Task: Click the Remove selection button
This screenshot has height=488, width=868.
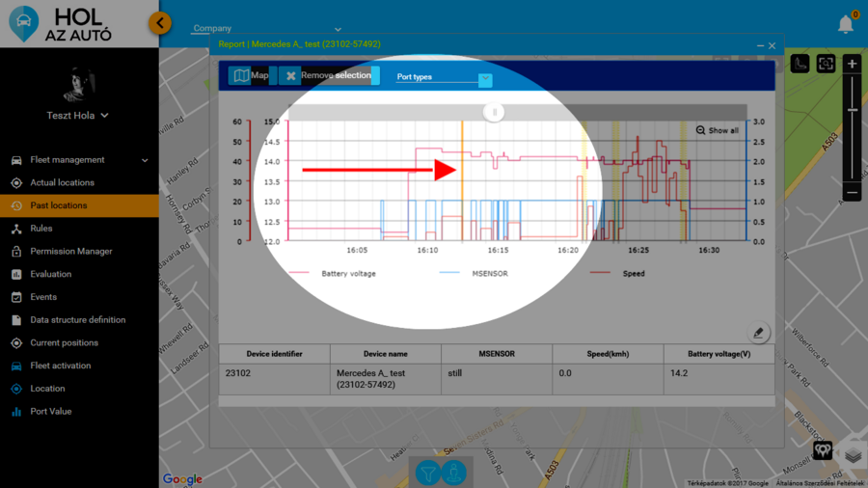Action: pyautogui.click(x=326, y=76)
